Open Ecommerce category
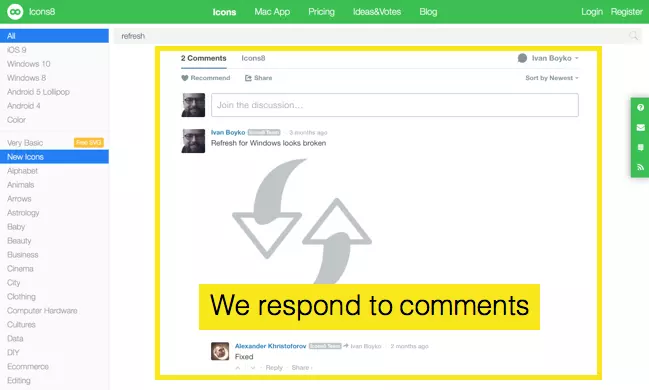 (28, 366)
